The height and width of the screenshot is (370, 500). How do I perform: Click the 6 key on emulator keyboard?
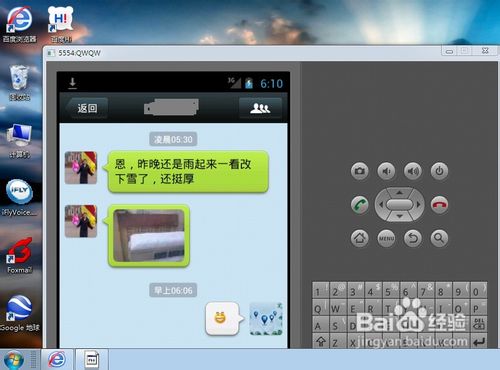[409, 290]
